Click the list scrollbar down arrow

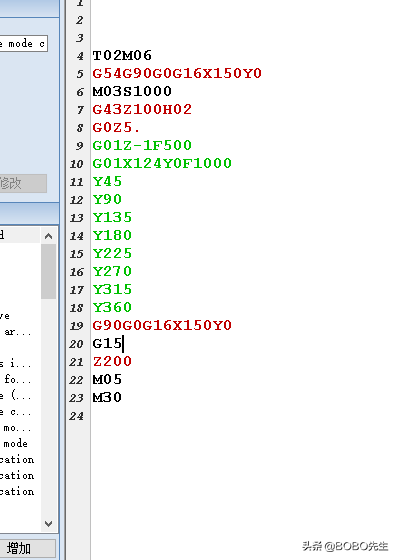(49, 524)
